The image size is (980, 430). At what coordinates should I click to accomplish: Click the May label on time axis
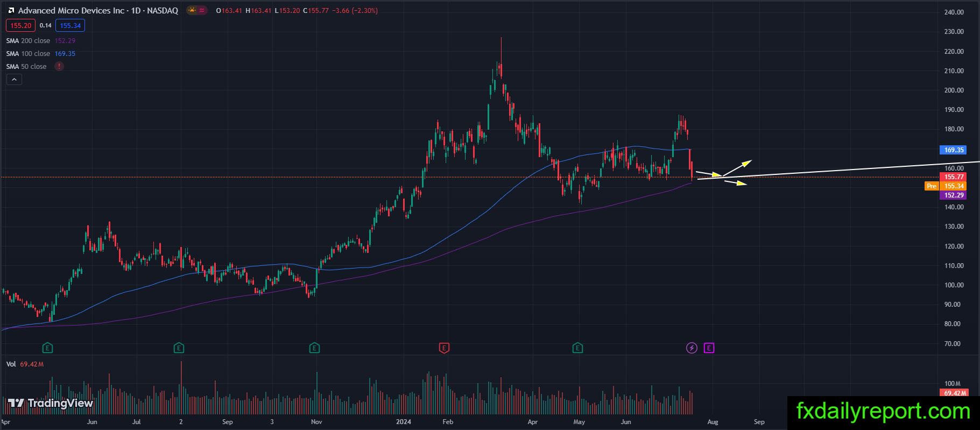pos(579,422)
